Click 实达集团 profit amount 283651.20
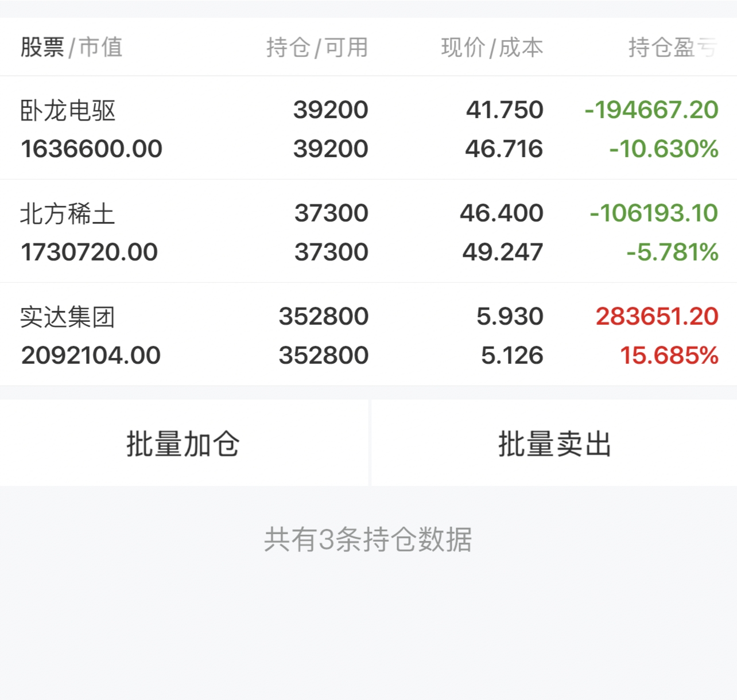 tap(657, 317)
